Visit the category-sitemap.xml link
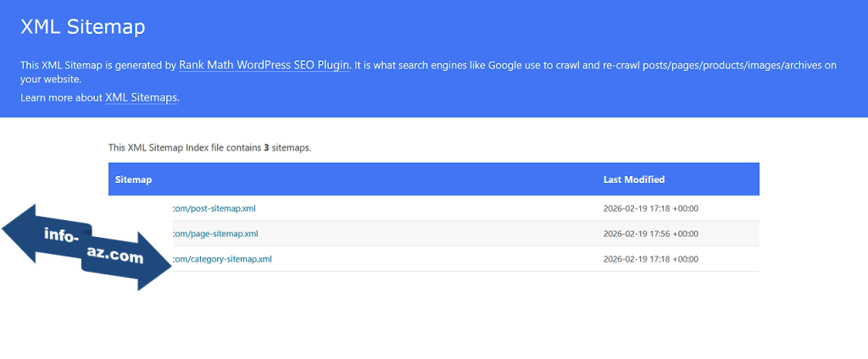 click(x=222, y=259)
